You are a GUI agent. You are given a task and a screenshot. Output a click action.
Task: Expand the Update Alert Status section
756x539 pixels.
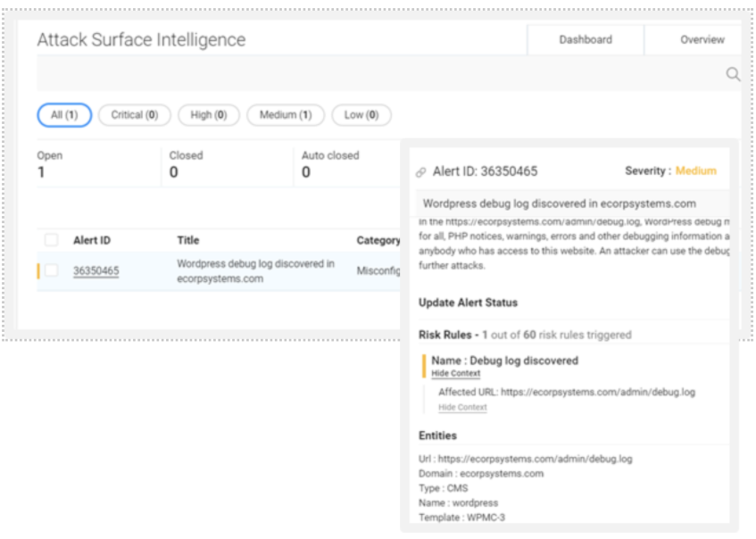[x=468, y=303]
